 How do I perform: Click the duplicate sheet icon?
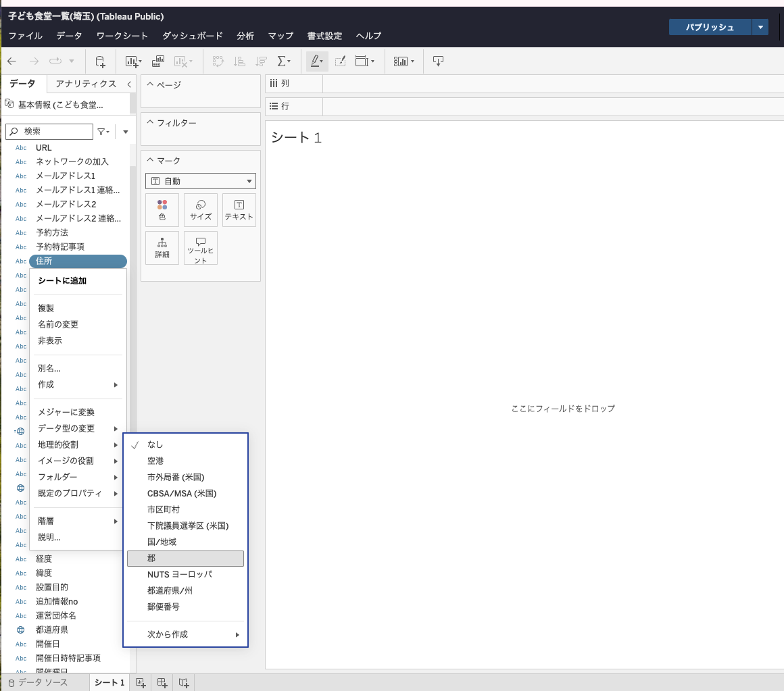coord(158,61)
